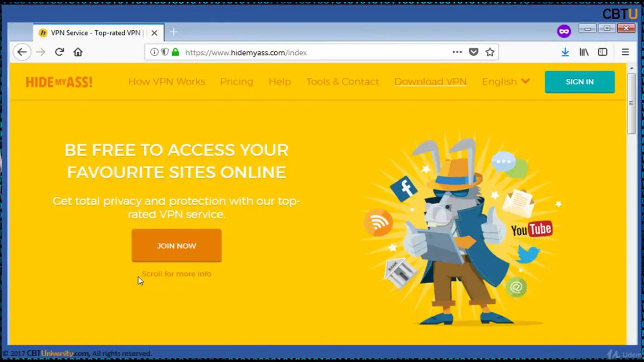
Task: Open the downloads panel
Action: point(565,52)
